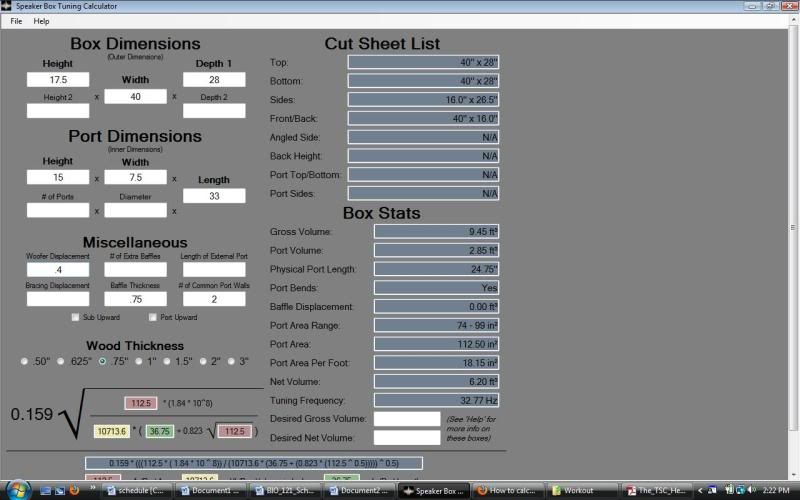Click the Sides cut value 16.0" x 26.5"
This screenshot has height=500, width=800.
tap(423, 99)
